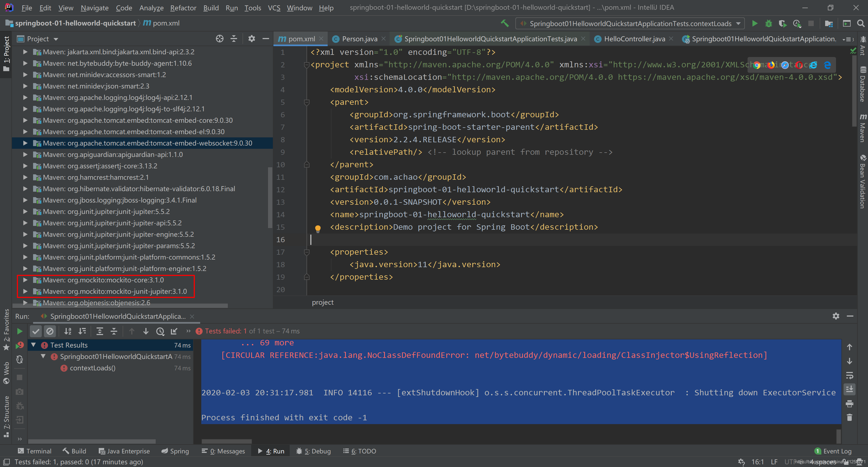The image size is (868, 467).
Task: Toggle show passed tests checkmark button
Action: pos(36,331)
